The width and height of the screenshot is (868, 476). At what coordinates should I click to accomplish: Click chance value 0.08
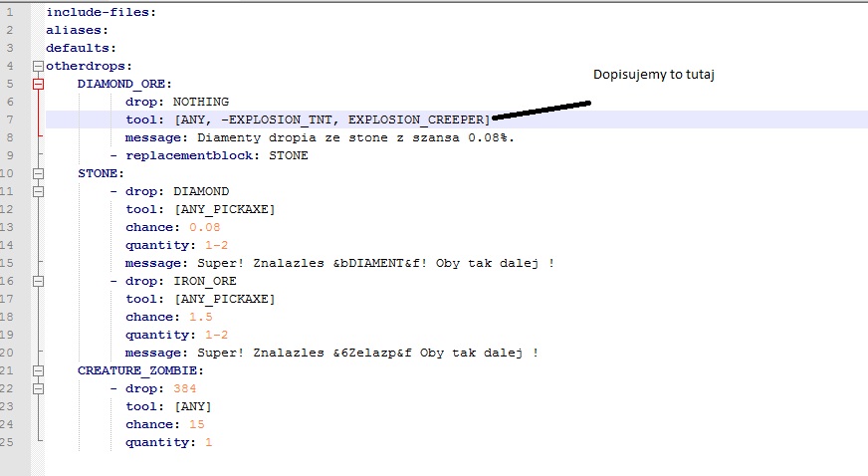tap(205, 227)
